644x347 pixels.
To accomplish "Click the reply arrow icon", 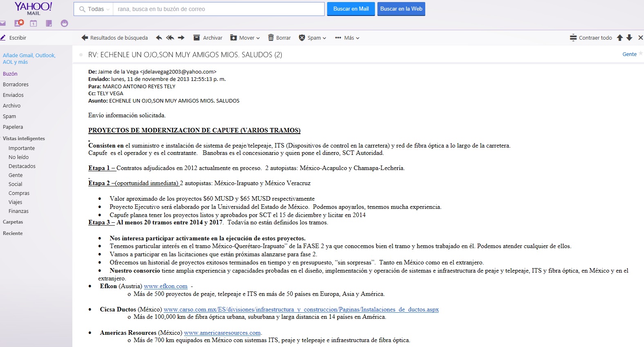I will 159,38.
